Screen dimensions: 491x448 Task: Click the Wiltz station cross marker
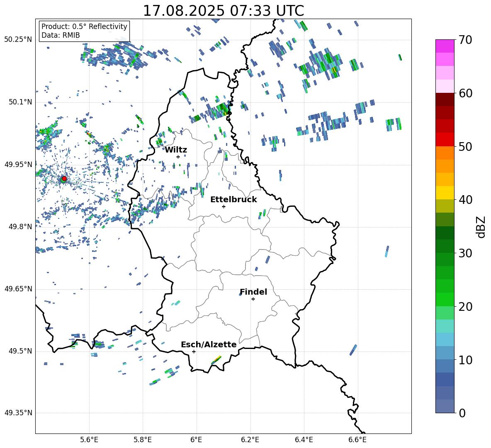178,157
